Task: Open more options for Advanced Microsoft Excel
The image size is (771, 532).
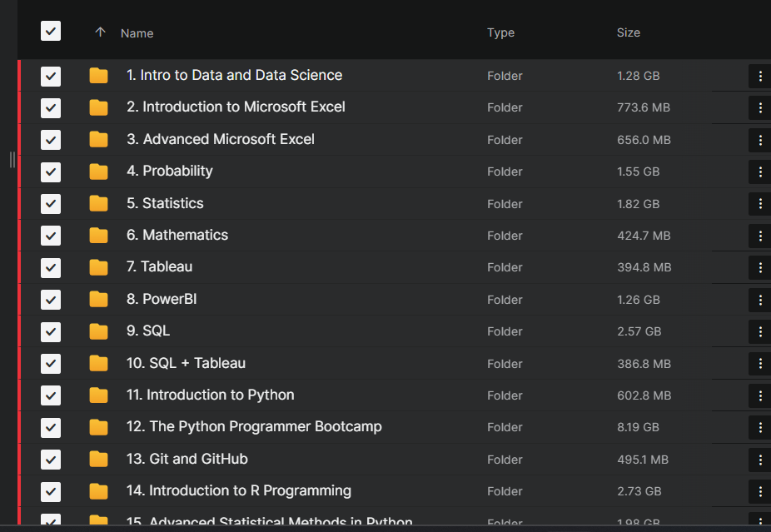Action: coord(759,139)
